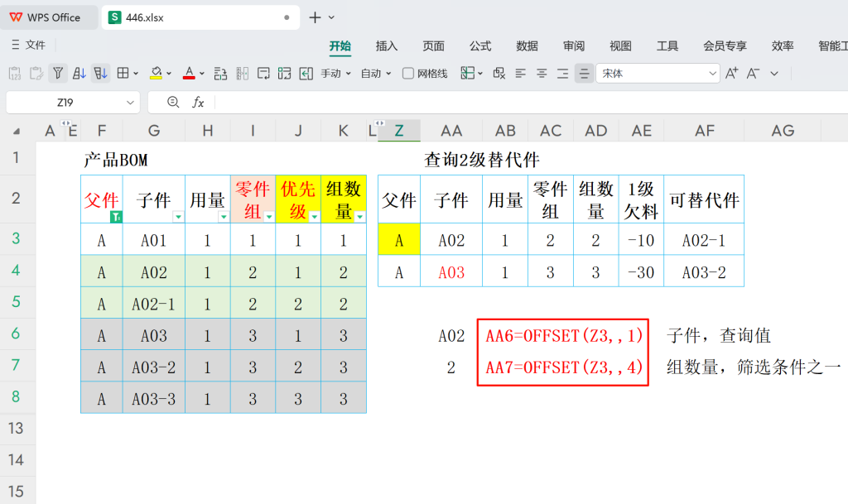Click the highlighted justify alignment icon
Image resolution: width=848 pixels, height=504 pixels.
[584, 74]
